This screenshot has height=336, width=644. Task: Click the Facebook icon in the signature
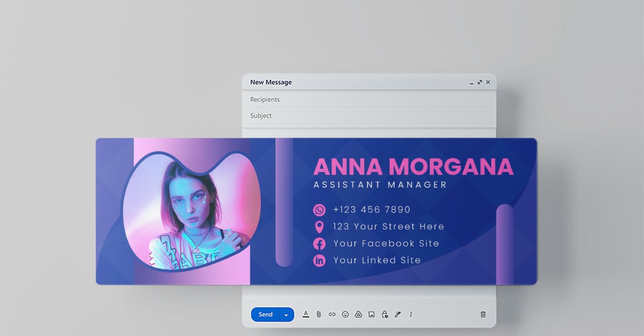pos(318,243)
